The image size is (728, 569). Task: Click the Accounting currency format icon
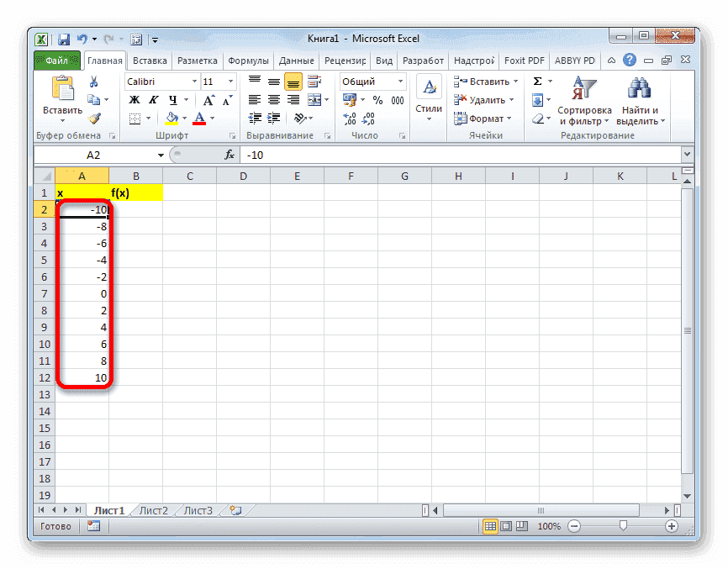tap(350, 100)
